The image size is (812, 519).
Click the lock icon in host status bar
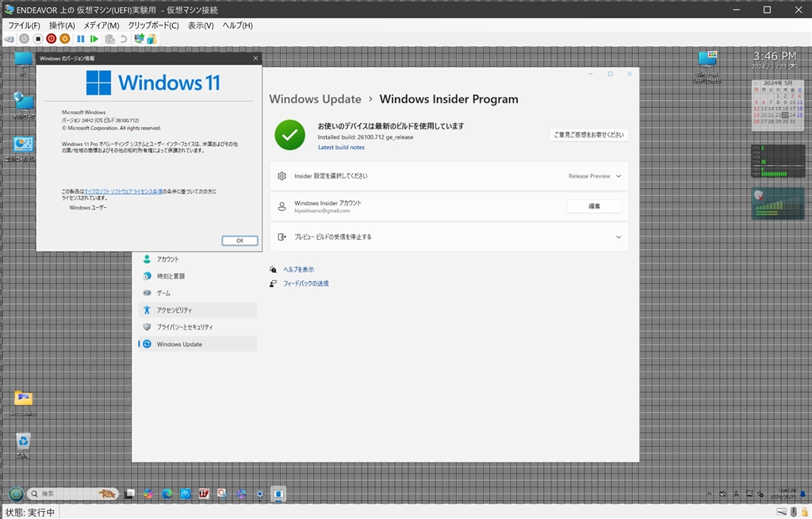pyautogui.click(x=804, y=513)
